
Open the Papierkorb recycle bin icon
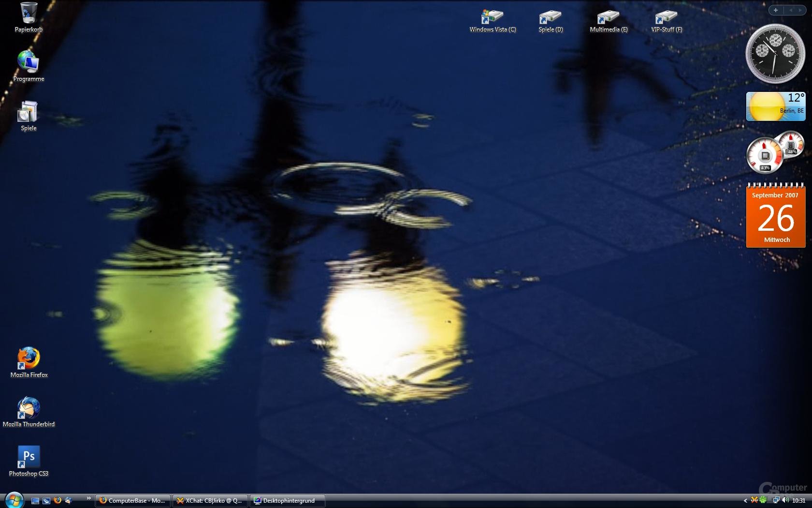click(29, 17)
